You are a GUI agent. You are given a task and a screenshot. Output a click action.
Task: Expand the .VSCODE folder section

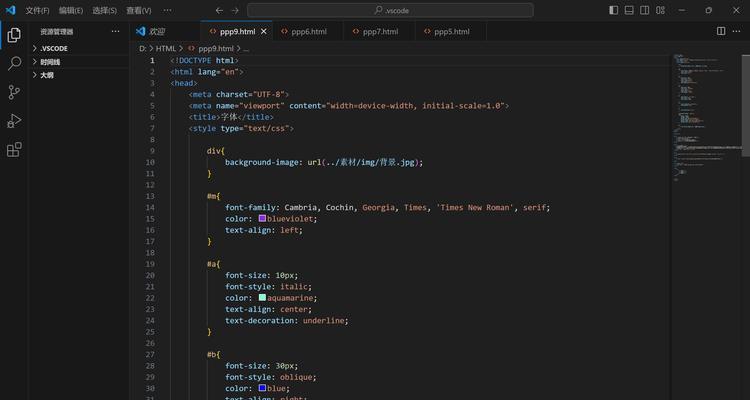click(79, 48)
